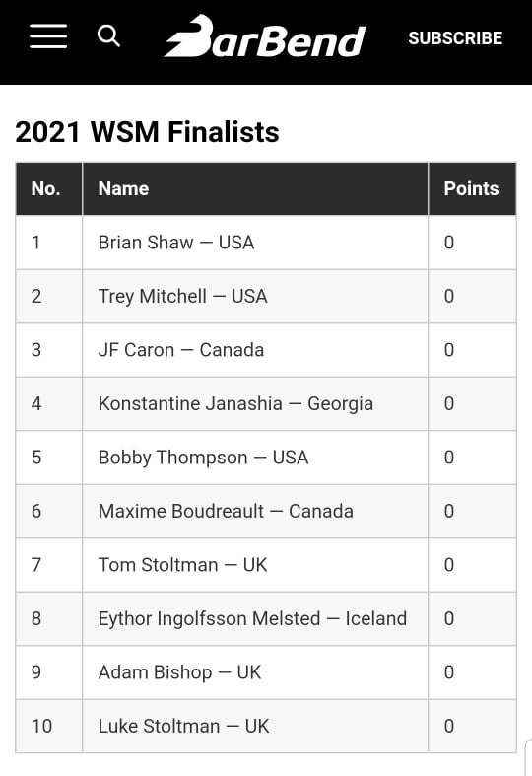Select Eythor Ingolfsson Melsted — Iceland entry
Image resolution: width=532 pixels, height=776 pixels.
click(252, 618)
